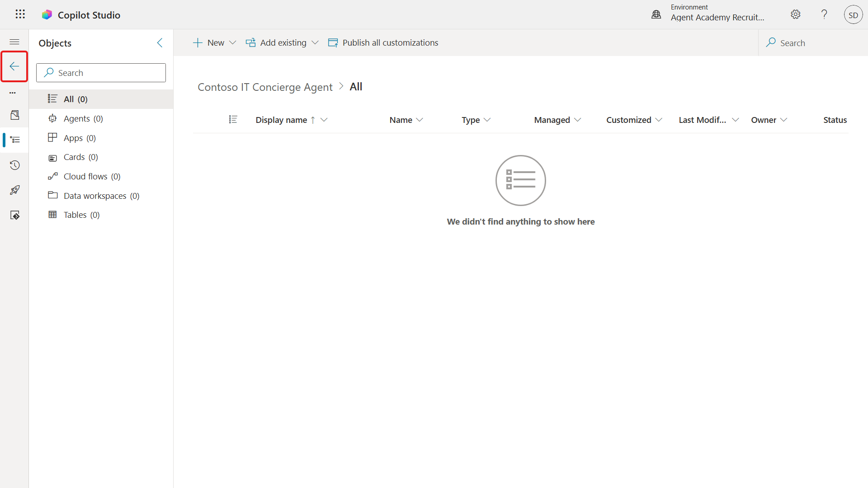Image resolution: width=868 pixels, height=488 pixels.
Task: Select Apps (0) in objects tree
Action: [x=101, y=138]
